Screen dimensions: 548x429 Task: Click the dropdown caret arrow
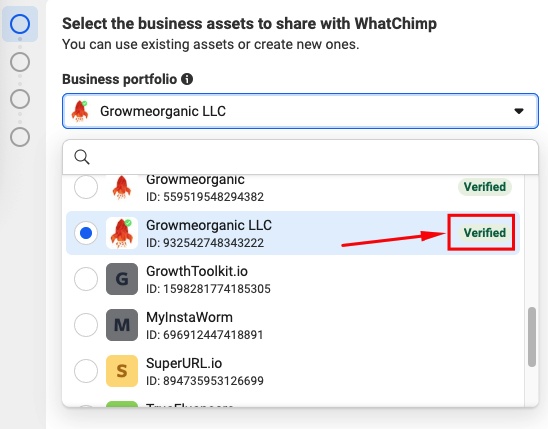(x=519, y=111)
